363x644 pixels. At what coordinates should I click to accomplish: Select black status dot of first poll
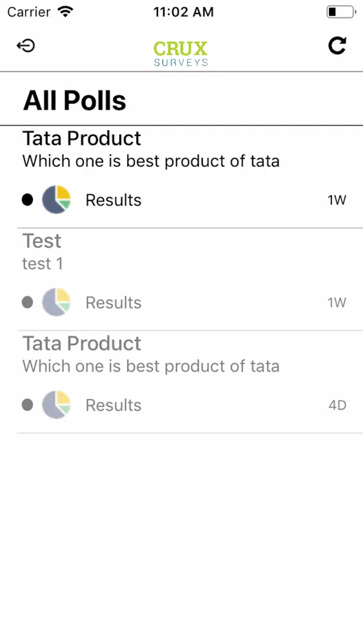pos(28,200)
